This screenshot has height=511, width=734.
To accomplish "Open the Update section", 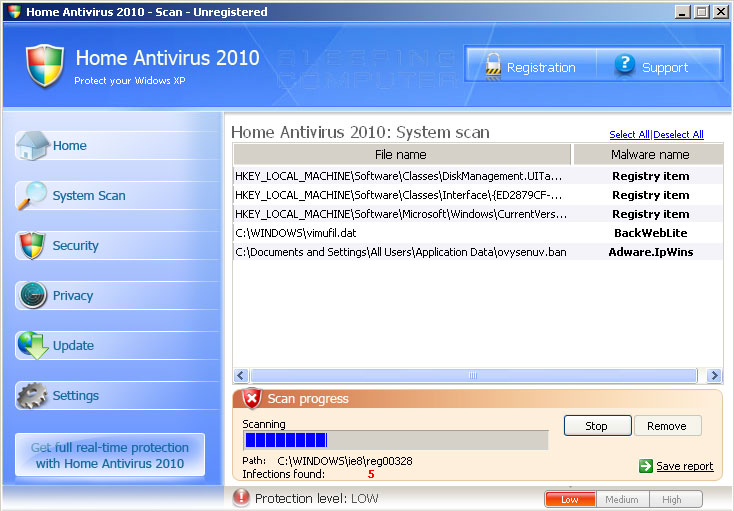I will tap(73, 346).
